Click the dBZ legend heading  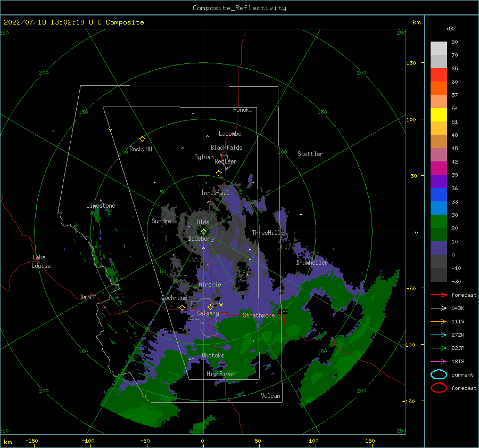pyautogui.click(x=451, y=28)
